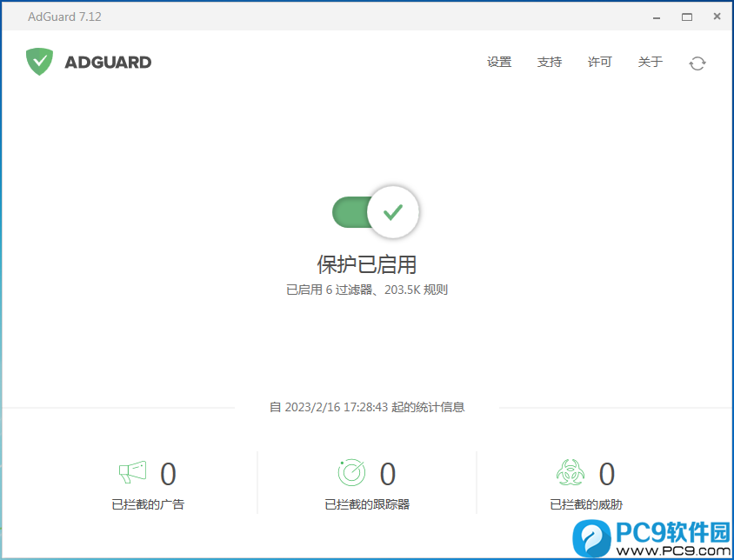Toggle the protection switch off

point(376,212)
